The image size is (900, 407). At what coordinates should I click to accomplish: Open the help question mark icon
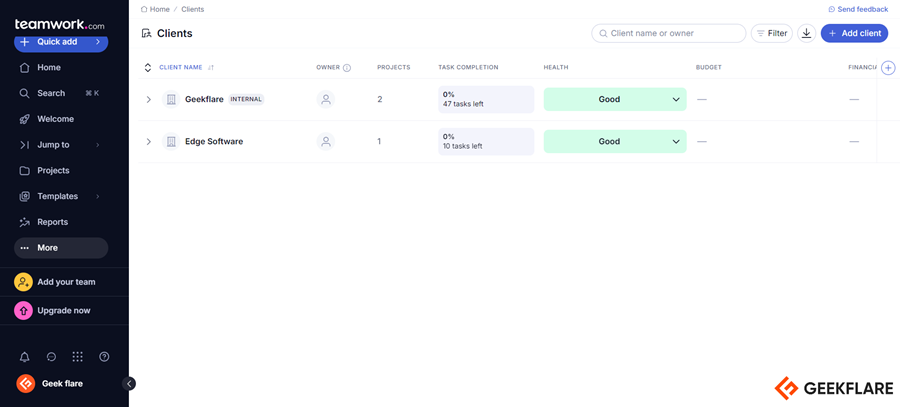(x=104, y=357)
